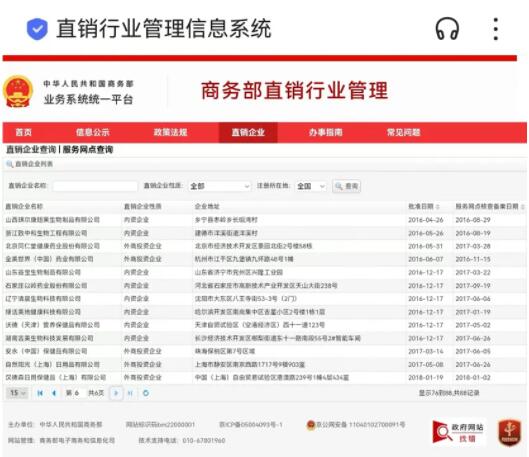Refresh the table with the reload icon
This screenshot has height=457, width=529.
pyautogui.click(x=146, y=393)
